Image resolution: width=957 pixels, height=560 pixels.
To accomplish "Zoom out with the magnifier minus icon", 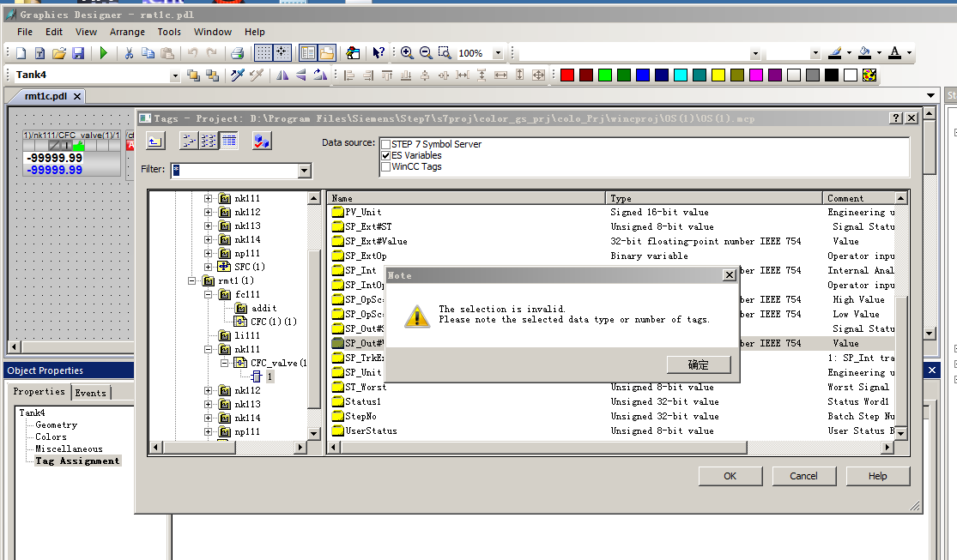I will pos(426,53).
